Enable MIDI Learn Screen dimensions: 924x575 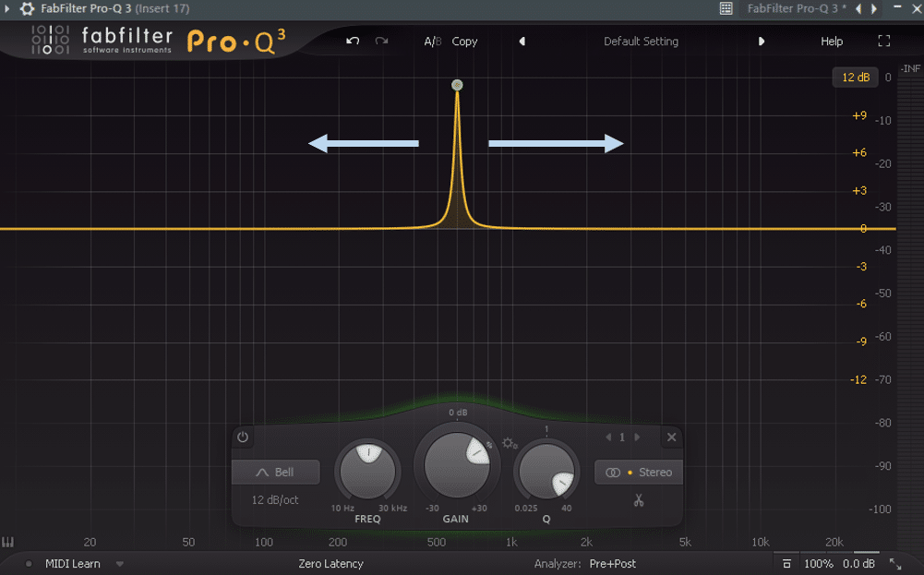coord(73,564)
